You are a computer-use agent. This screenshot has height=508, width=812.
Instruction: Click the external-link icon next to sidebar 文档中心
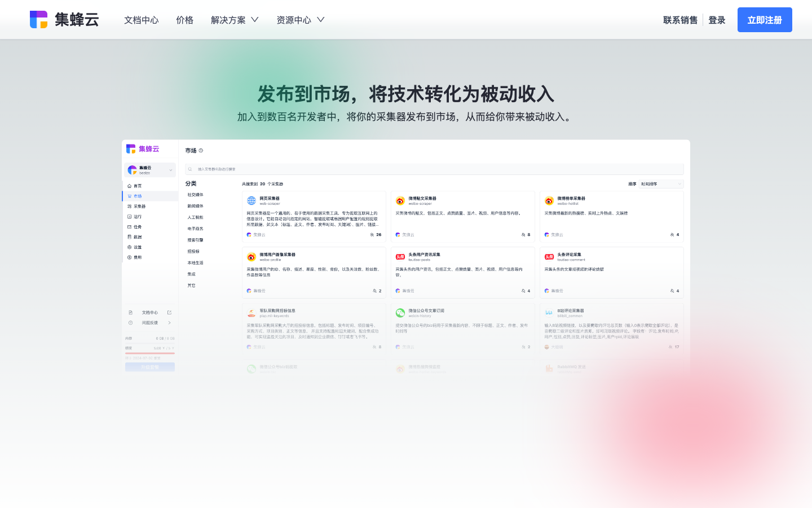pos(169,313)
